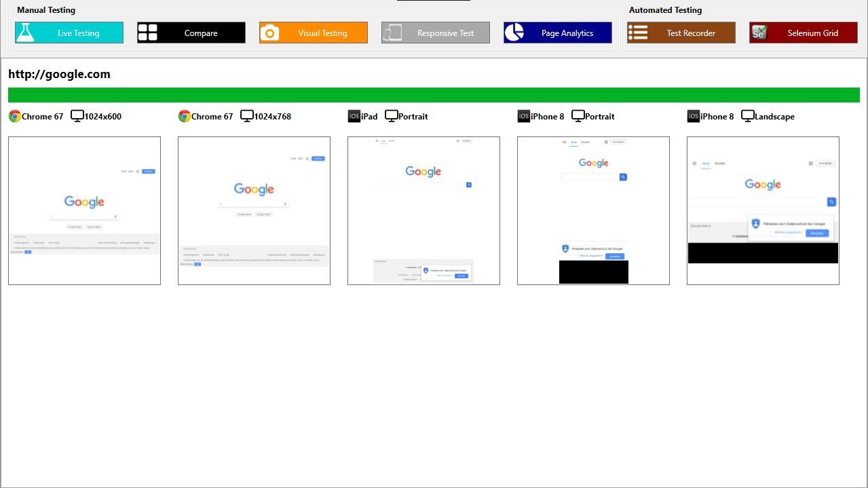Open the iPhone 8 Landscape screenshot thumbnail
The height and width of the screenshot is (488, 868).
coord(763,210)
